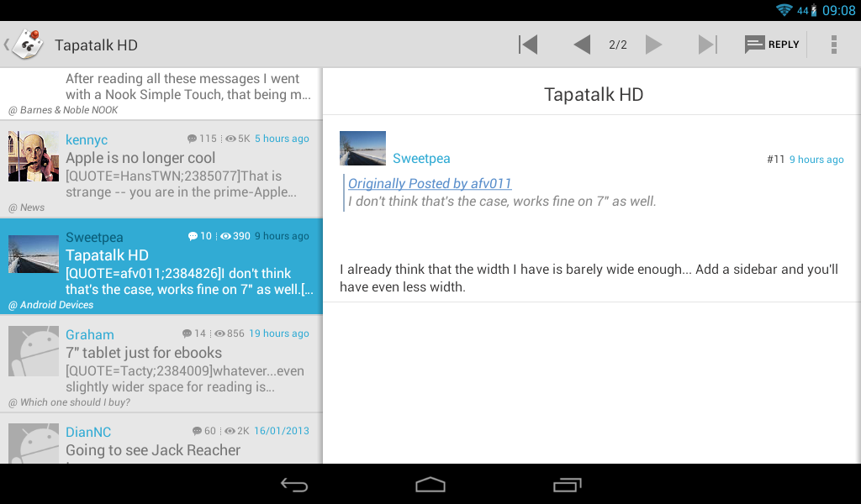861x504 pixels.
Task: Open the '7" tablet just for ebooks' thread
Action: tap(144, 353)
